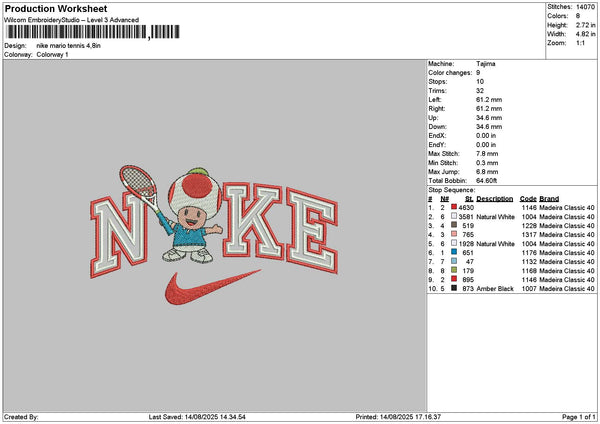The width and height of the screenshot is (600, 424).
Task: Click the red swatch in stop row 1
Action: (x=454, y=207)
